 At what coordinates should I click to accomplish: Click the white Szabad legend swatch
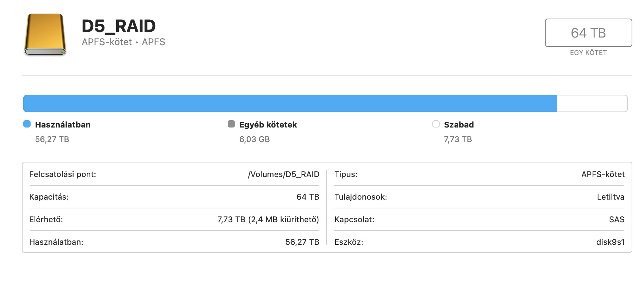[436, 124]
